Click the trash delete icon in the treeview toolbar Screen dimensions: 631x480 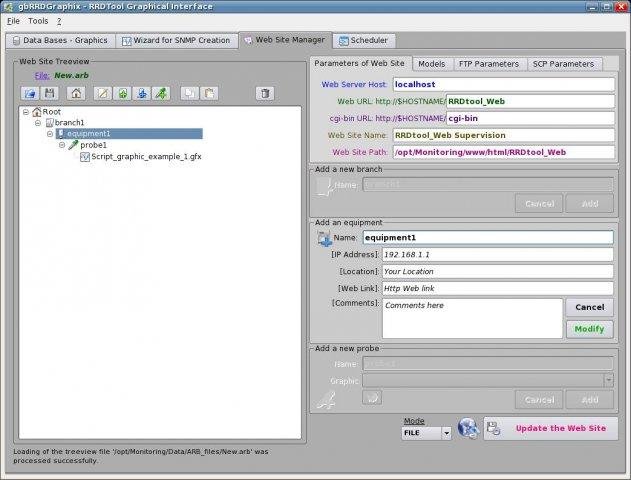tap(265, 93)
